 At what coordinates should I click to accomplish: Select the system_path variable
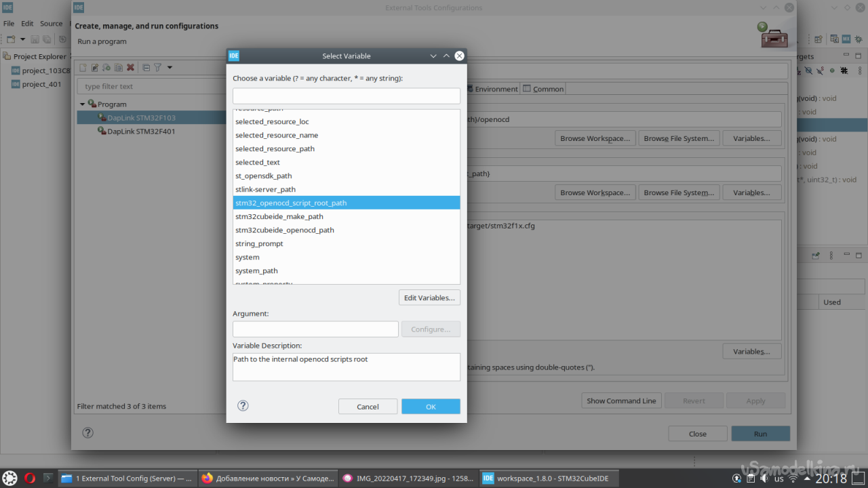(347, 270)
